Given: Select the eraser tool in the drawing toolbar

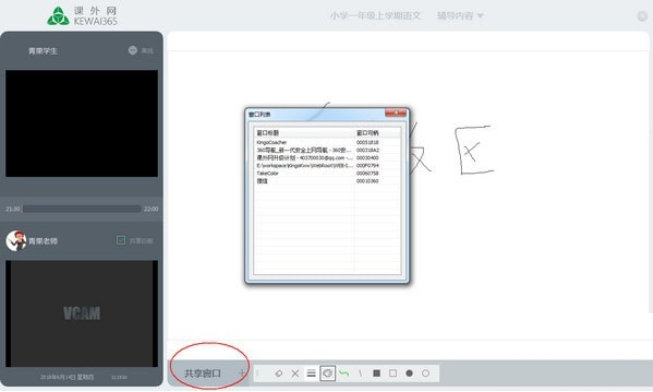Looking at the screenshot, I should tap(279, 373).
